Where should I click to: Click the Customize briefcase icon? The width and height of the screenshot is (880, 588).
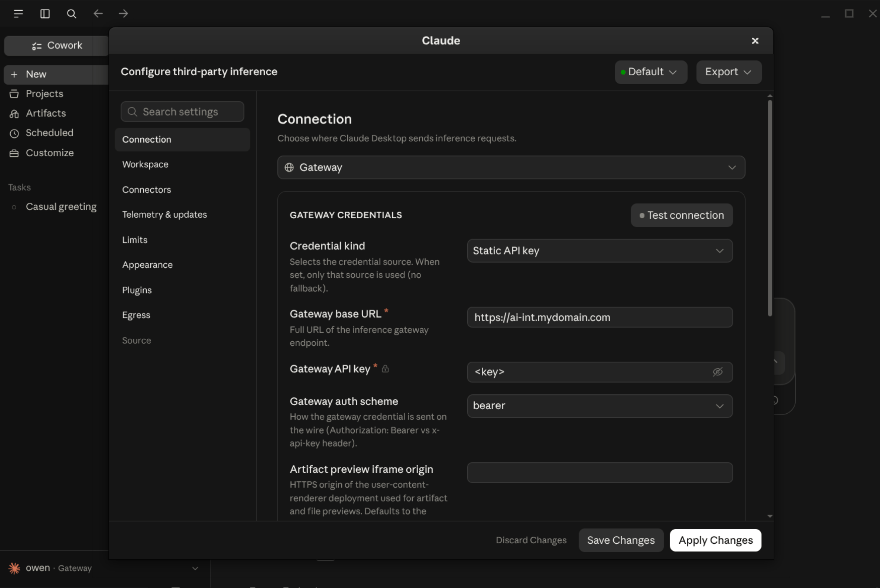14,153
